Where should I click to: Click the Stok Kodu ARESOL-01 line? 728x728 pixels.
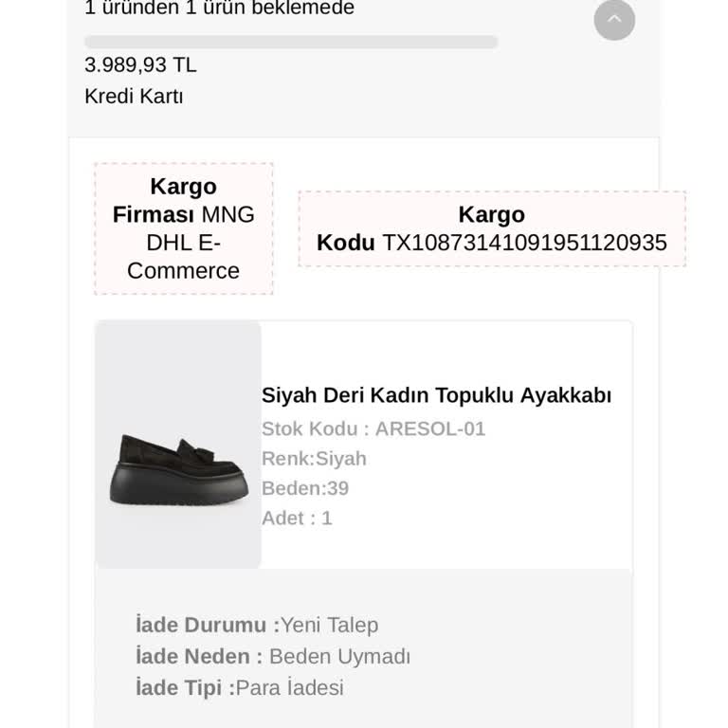coord(373,428)
